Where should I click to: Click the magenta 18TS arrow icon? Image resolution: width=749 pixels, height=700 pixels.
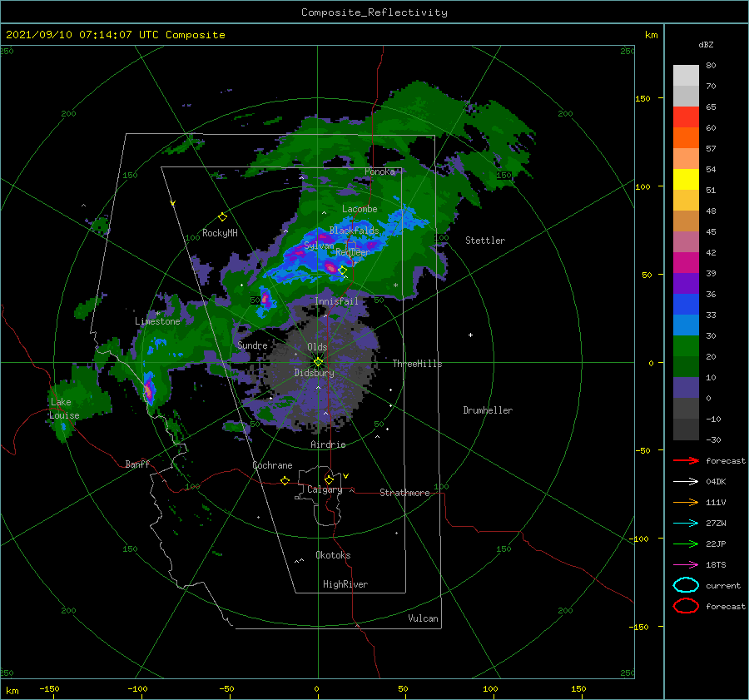coord(686,565)
